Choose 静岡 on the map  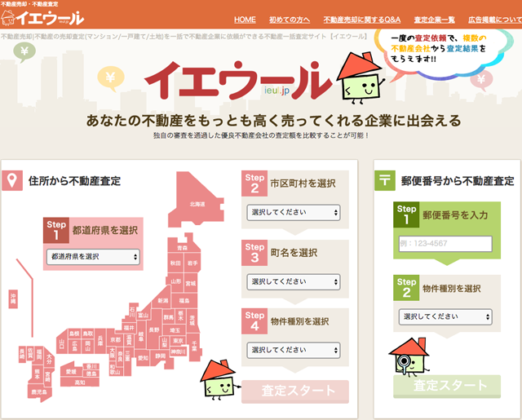coord(161,356)
